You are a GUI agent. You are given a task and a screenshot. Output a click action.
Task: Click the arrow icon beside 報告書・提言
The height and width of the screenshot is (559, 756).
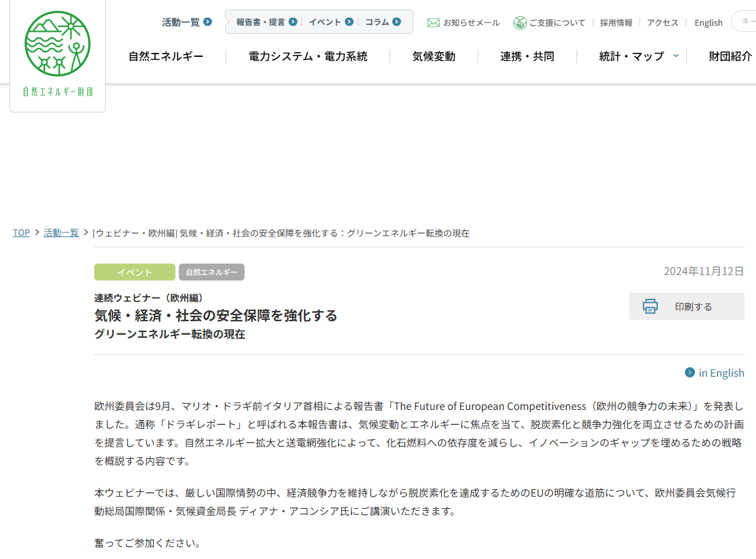(293, 21)
